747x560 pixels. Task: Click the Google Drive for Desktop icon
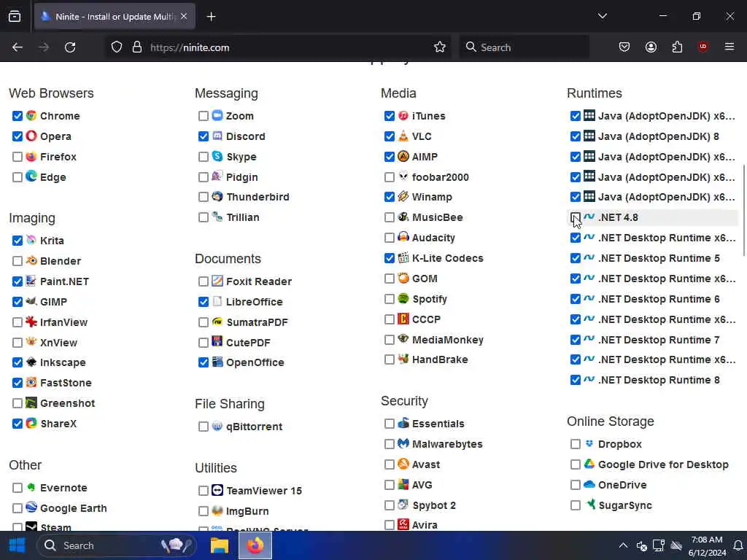(x=589, y=464)
